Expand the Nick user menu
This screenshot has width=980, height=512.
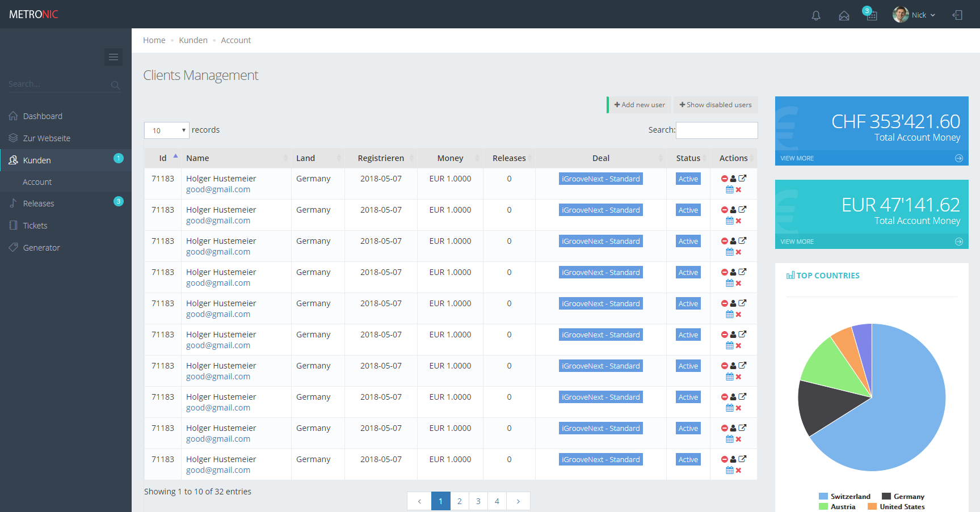915,15
